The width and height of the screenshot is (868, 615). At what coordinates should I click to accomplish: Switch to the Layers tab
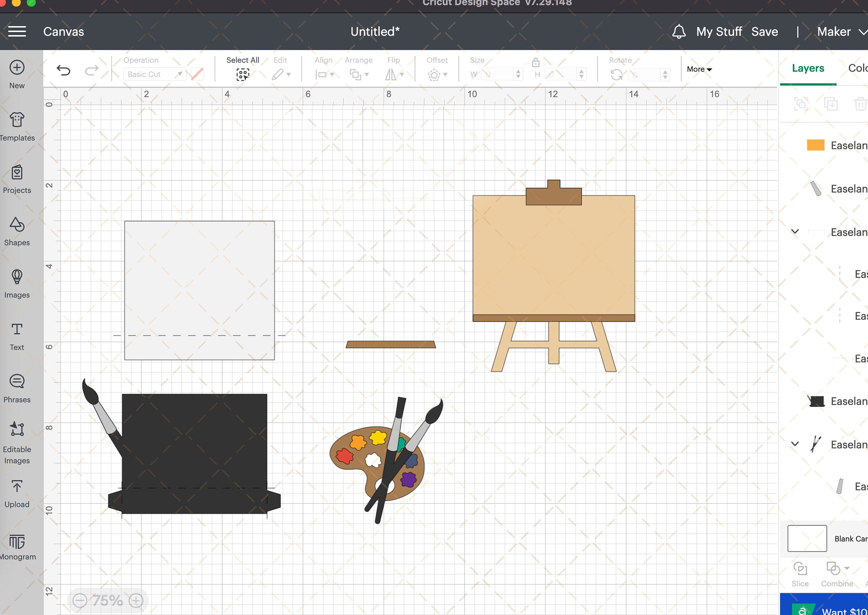[808, 68]
